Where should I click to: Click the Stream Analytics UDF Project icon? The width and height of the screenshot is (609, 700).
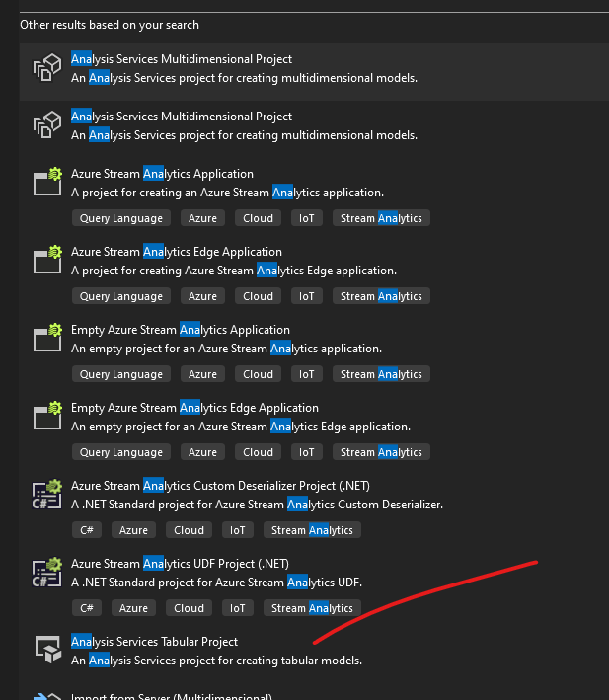pyautogui.click(x=47, y=572)
